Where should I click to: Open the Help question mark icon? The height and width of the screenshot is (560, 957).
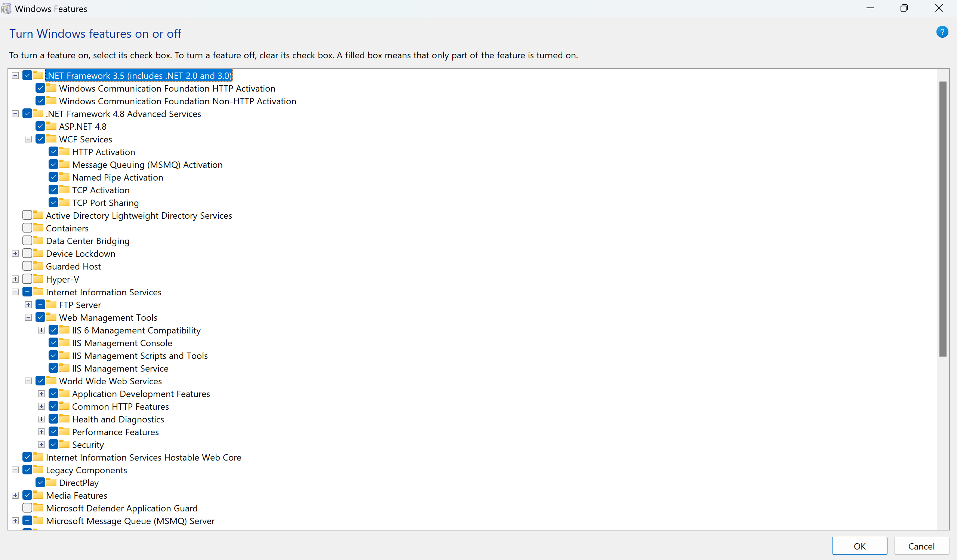(942, 32)
